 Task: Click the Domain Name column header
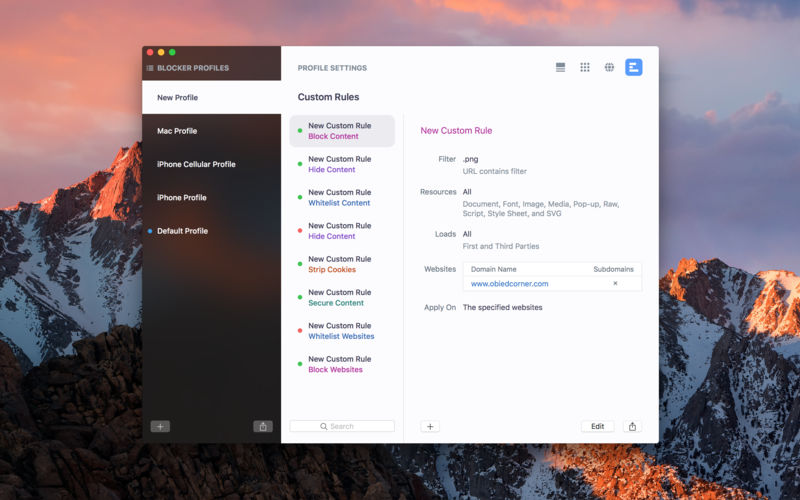click(x=493, y=269)
